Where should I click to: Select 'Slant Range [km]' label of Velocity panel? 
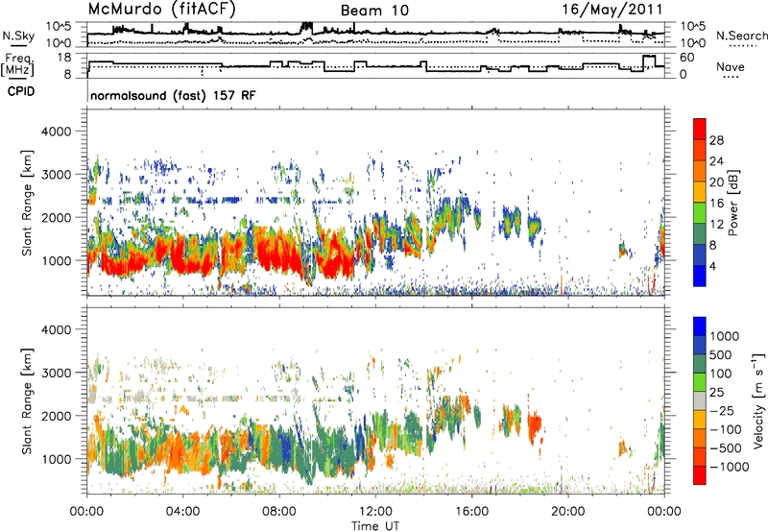pos(27,401)
